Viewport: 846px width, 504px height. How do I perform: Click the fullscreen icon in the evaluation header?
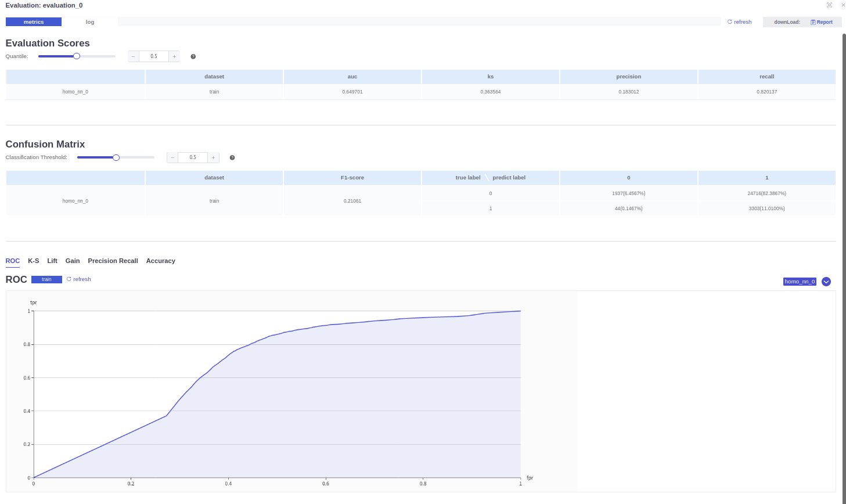pyautogui.click(x=829, y=5)
